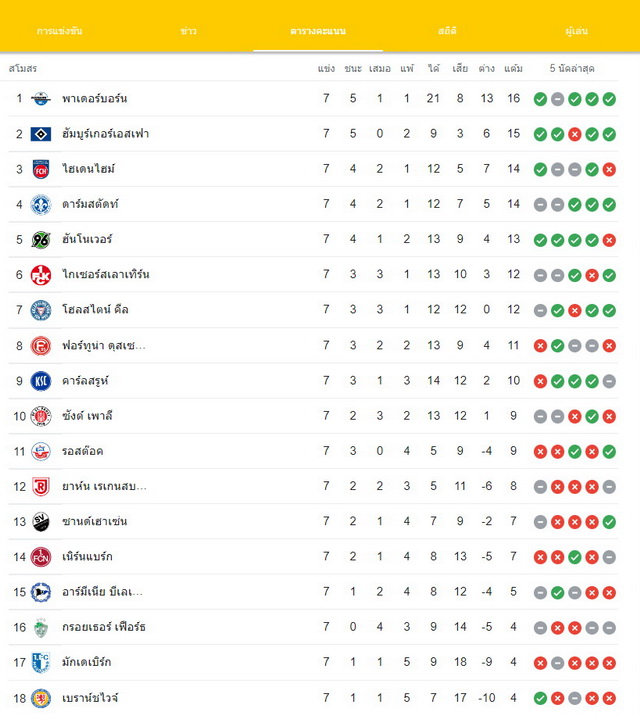The width and height of the screenshot is (640, 716).
Task: Open the ดาร์มสตัดท์ team name link
Action: pyautogui.click(x=90, y=204)
